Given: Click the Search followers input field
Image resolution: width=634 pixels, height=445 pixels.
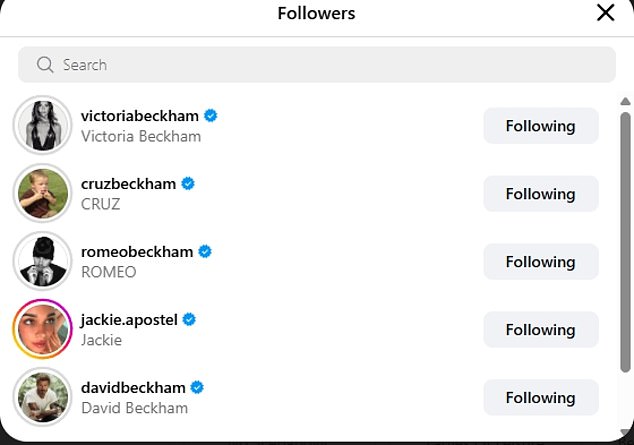Looking at the screenshot, I should click(x=320, y=65).
